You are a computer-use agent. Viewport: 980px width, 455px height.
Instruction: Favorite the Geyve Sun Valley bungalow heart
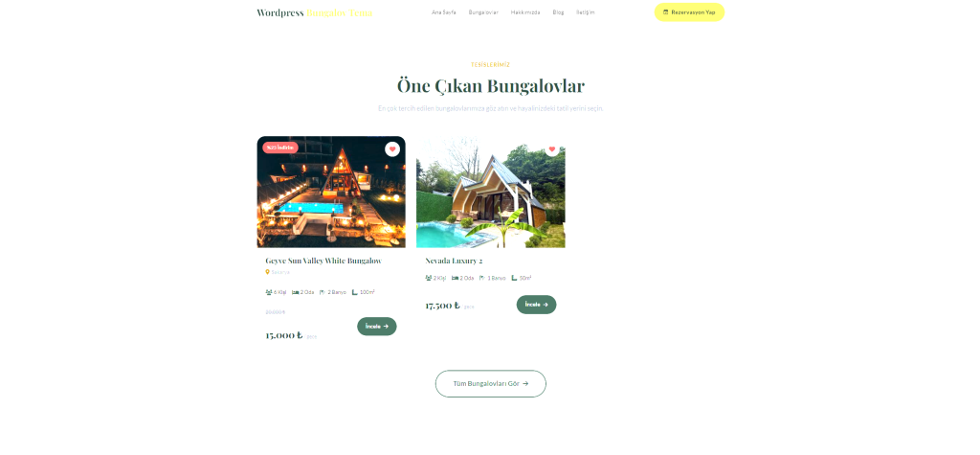click(391, 149)
